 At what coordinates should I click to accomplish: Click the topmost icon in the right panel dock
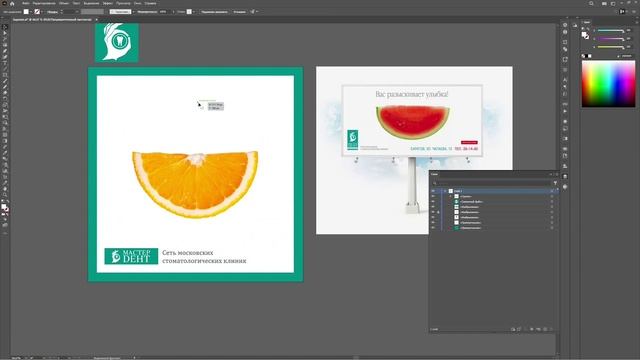(x=565, y=25)
